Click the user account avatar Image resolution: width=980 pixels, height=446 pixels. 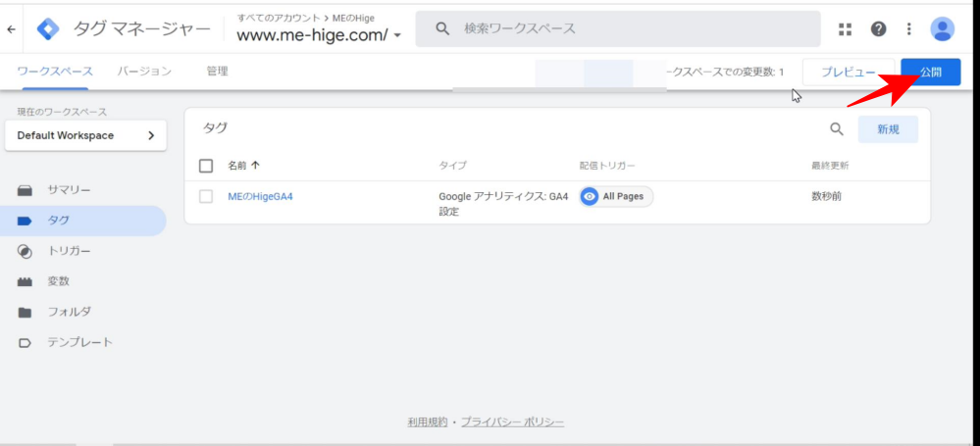click(x=943, y=28)
